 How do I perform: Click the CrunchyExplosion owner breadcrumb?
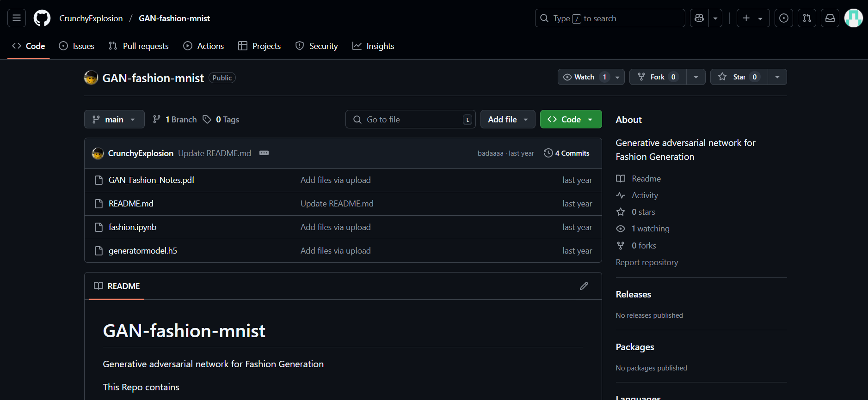tap(91, 18)
